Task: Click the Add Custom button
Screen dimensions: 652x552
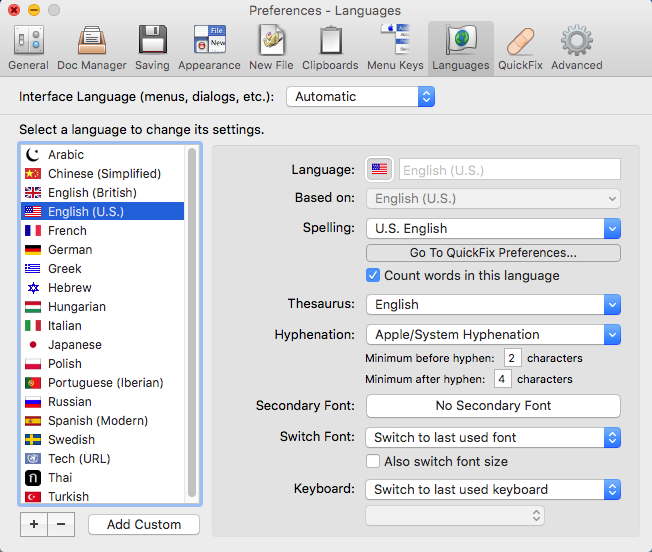Action: click(144, 525)
